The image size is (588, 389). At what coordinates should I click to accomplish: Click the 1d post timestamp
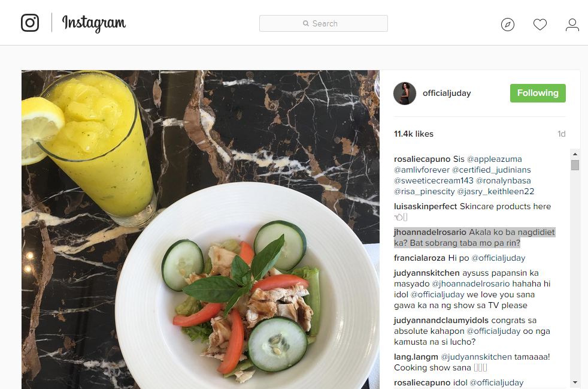point(561,134)
